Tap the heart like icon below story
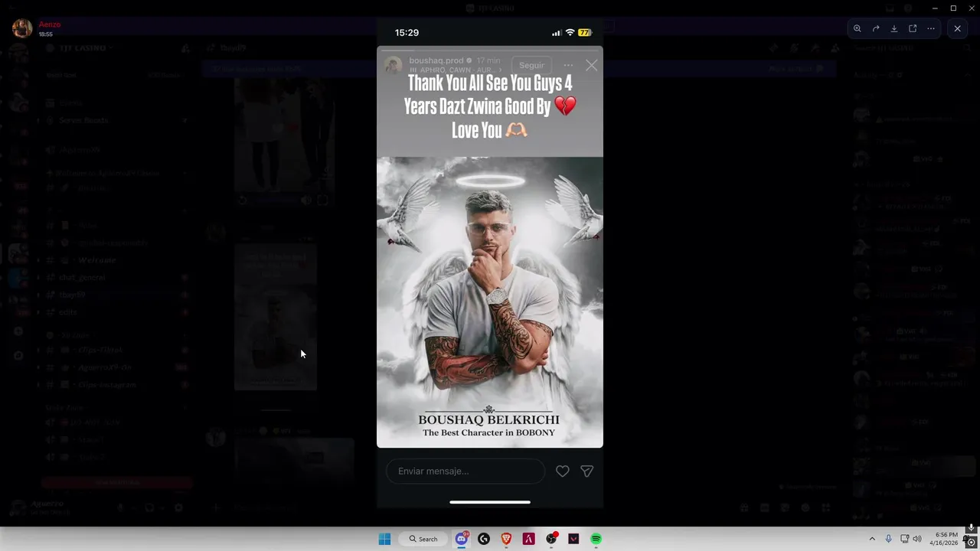980x551 pixels. (563, 471)
